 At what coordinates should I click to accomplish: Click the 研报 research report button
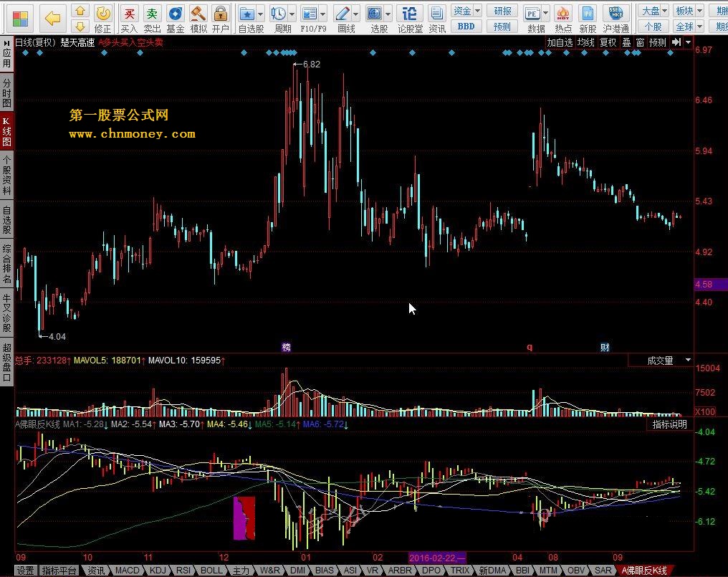[x=502, y=11]
